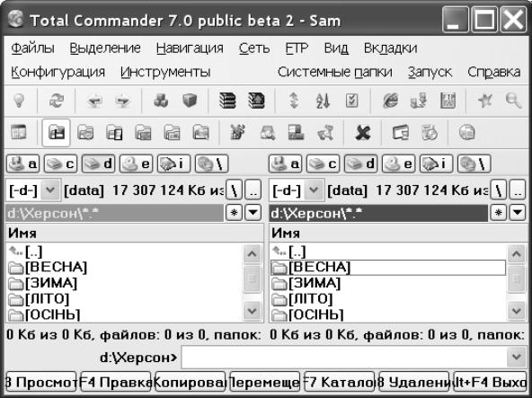Select drive e in right panel drive bar
The image size is (532, 398).
pyautogui.click(x=399, y=164)
